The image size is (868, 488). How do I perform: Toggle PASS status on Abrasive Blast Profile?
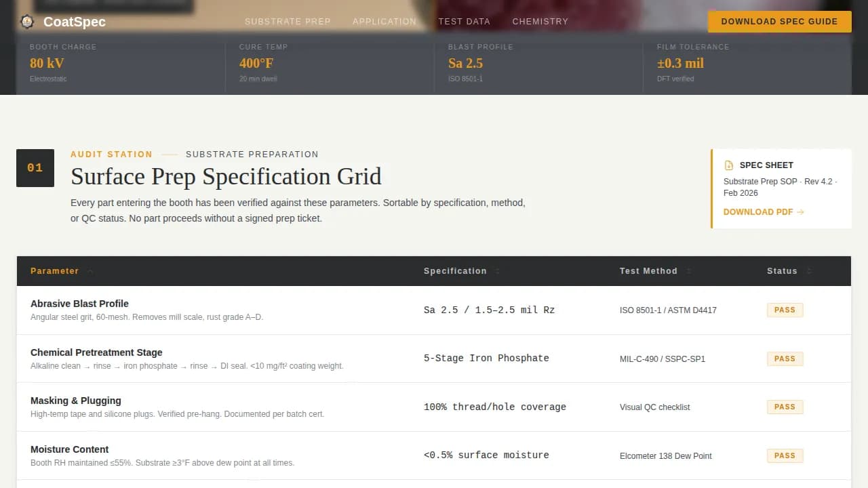click(785, 310)
